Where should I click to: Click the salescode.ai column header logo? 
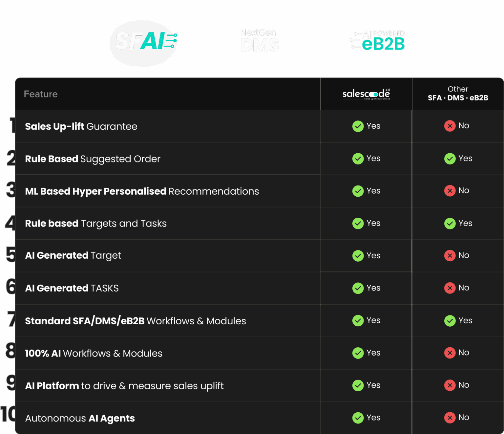pos(366,94)
